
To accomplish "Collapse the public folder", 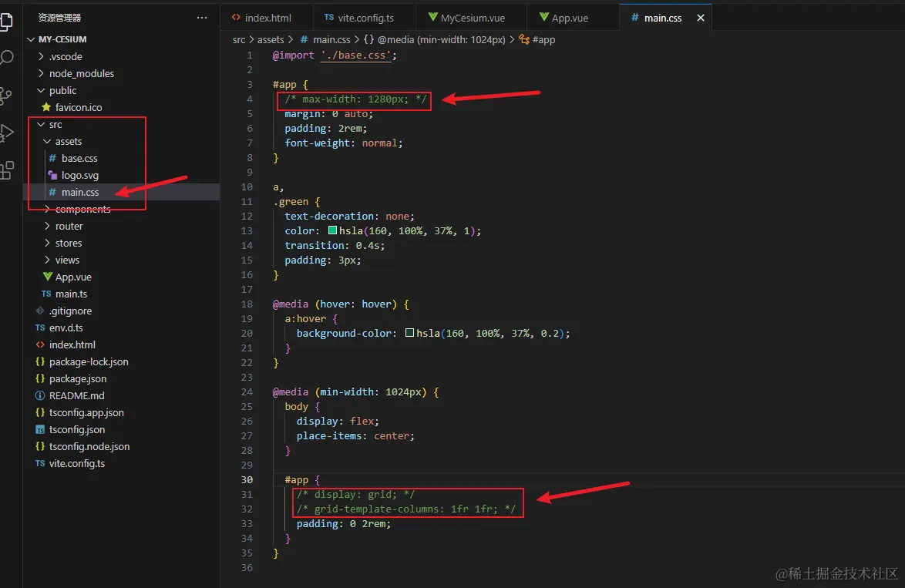I will [x=41, y=91].
